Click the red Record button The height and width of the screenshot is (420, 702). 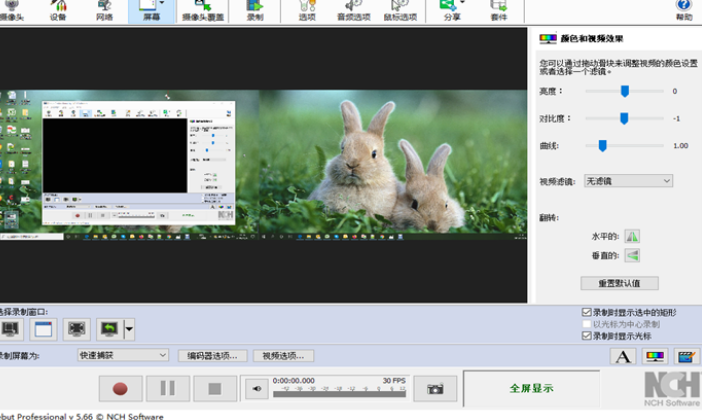120,389
